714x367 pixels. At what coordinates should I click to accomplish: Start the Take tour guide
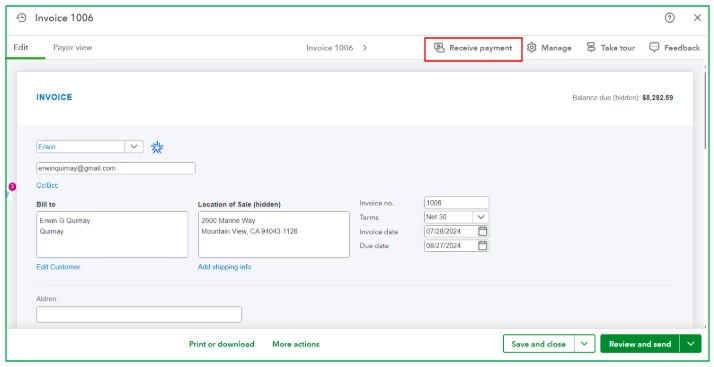click(x=610, y=47)
